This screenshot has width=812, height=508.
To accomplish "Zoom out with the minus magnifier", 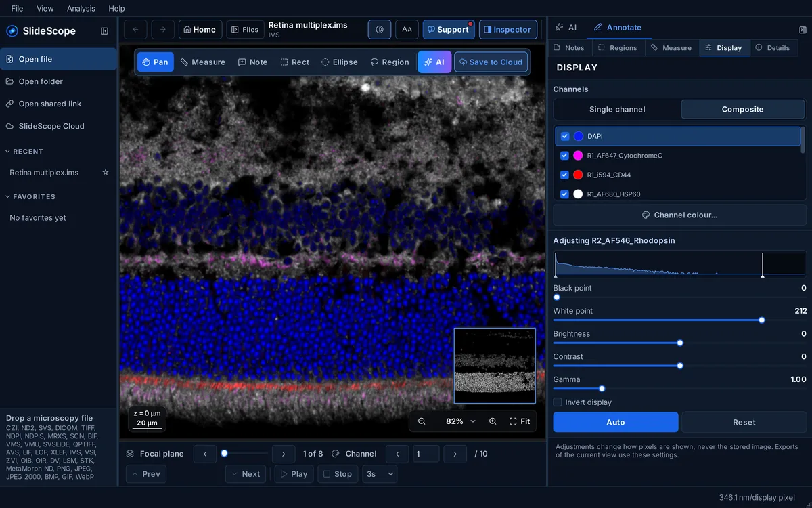I will pos(422,421).
